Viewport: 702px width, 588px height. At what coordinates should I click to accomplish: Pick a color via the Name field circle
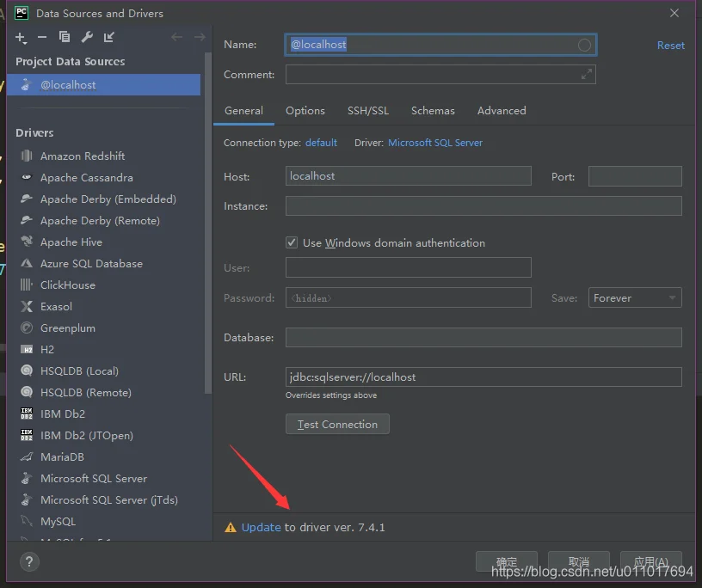click(x=584, y=45)
